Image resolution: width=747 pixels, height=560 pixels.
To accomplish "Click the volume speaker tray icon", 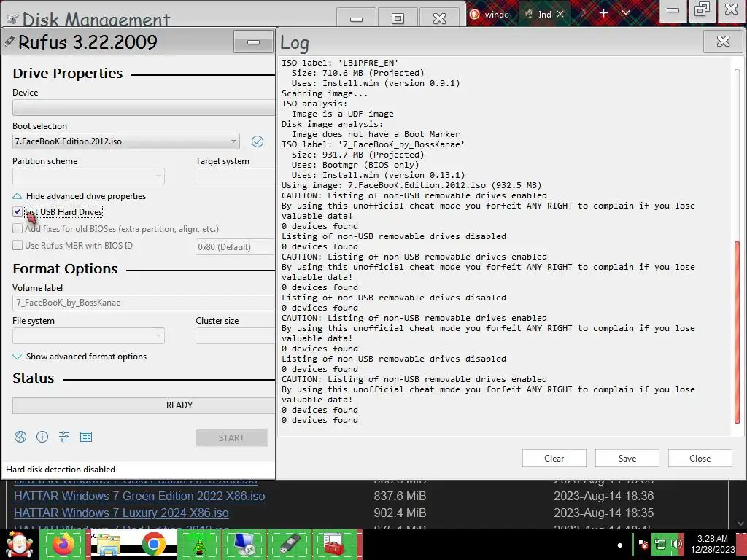I will [676, 544].
